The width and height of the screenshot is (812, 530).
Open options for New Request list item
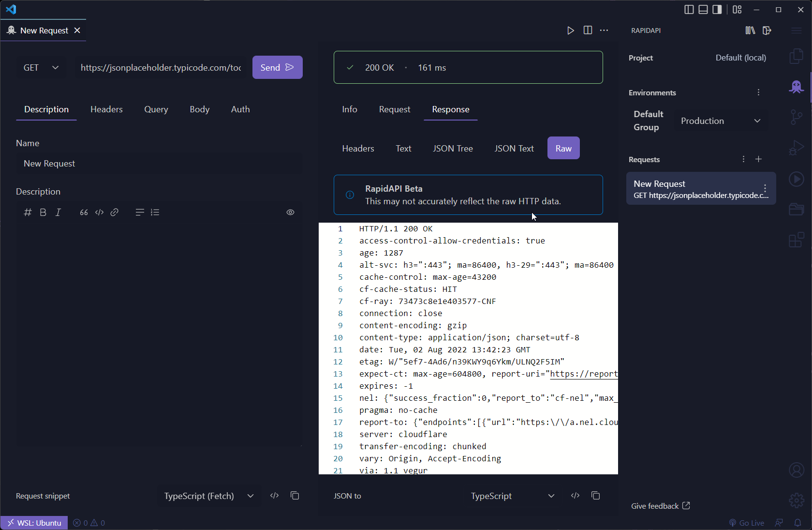[765, 189]
